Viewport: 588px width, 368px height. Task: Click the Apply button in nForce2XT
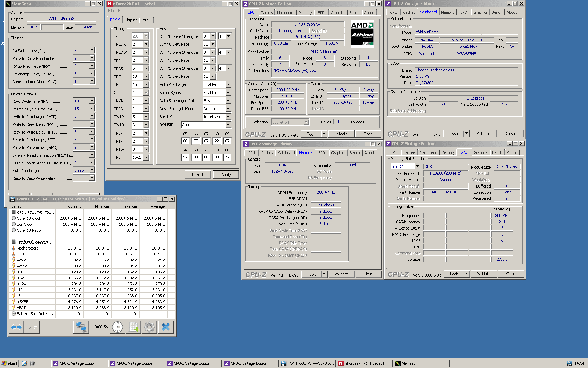pyautogui.click(x=226, y=175)
